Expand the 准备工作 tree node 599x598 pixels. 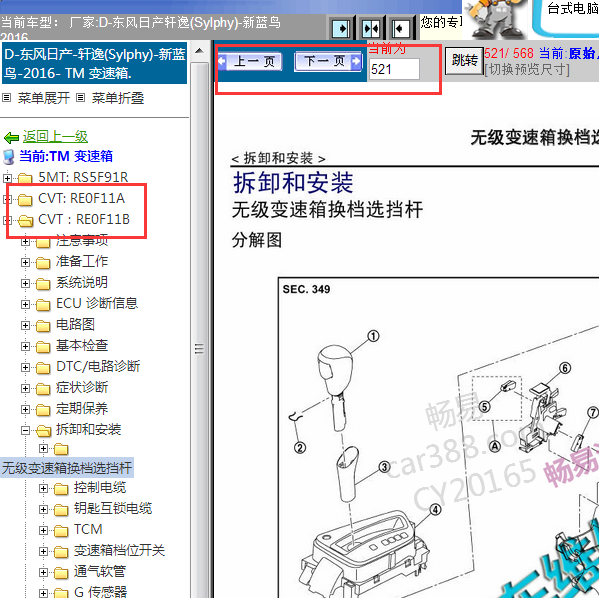25,263
